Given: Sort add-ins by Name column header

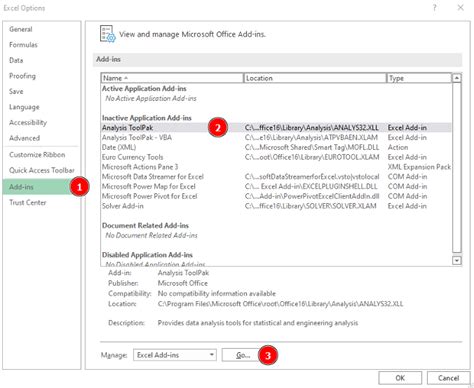Looking at the screenshot, I should [172, 78].
